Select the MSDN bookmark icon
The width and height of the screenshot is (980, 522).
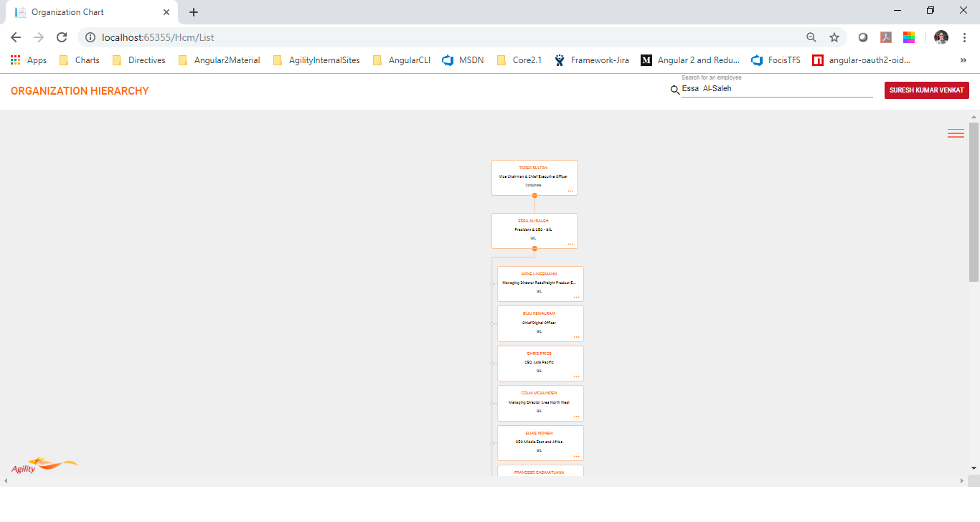(x=448, y=60)
